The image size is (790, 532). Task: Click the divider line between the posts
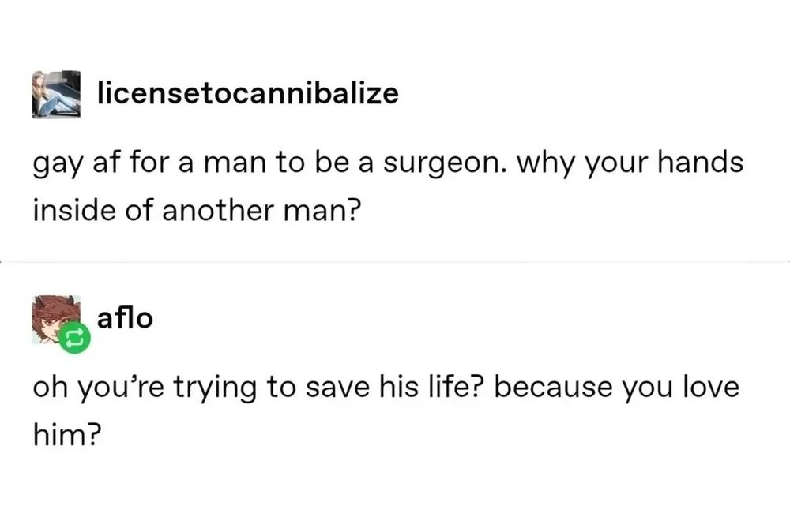[395, 262]
